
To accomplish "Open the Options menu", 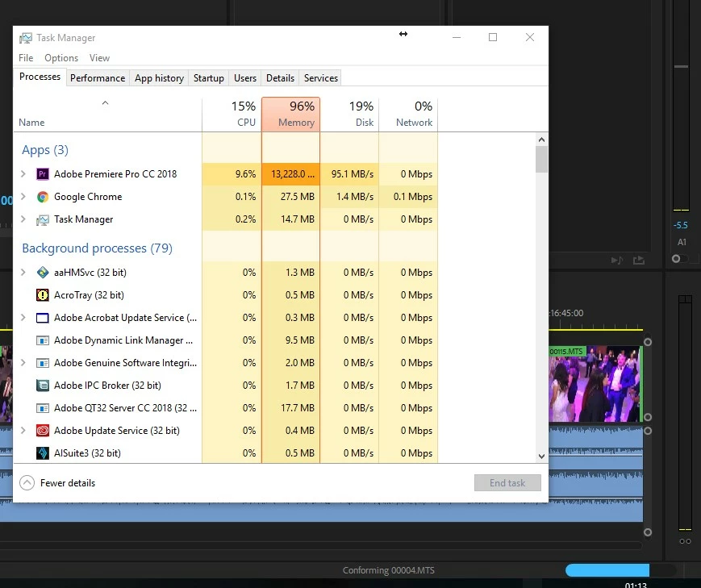I will pos(61,58).
